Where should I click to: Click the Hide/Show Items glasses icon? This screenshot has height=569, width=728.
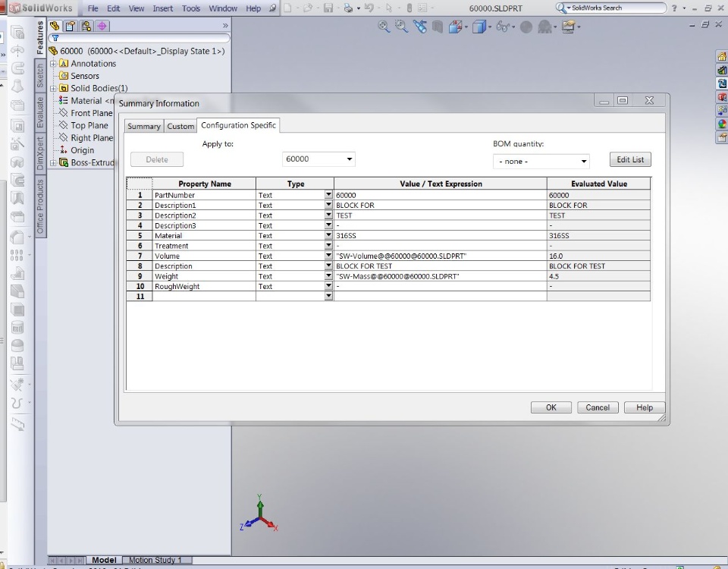(x=503, y=27)
